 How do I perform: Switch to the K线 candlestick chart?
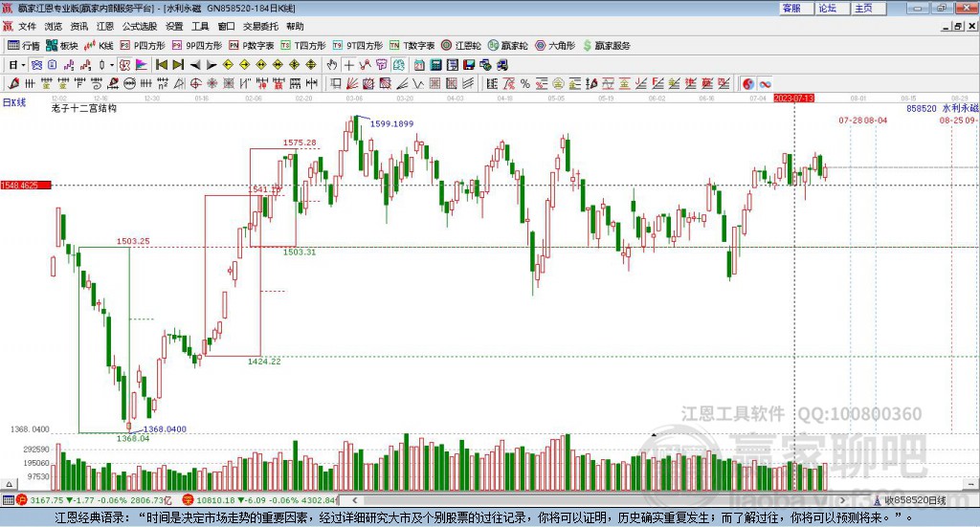(x=100, y=45)
